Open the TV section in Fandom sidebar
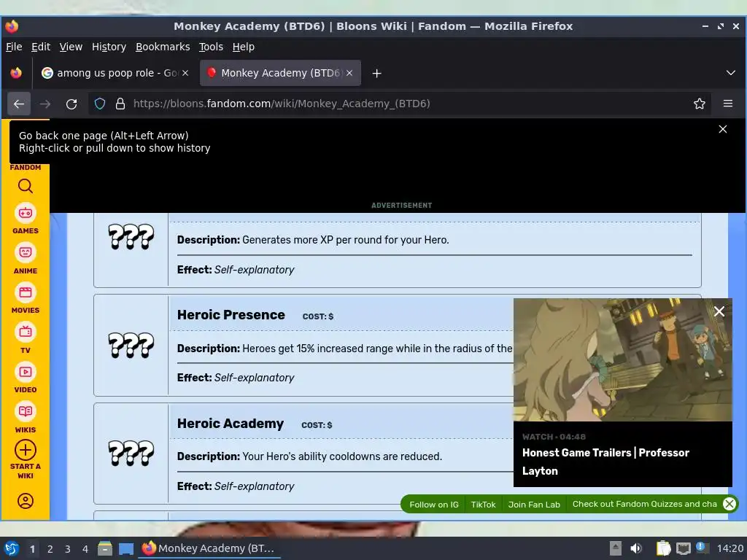Image resolution: width=747 pixels, height=560 pixels. click(26, 338)
